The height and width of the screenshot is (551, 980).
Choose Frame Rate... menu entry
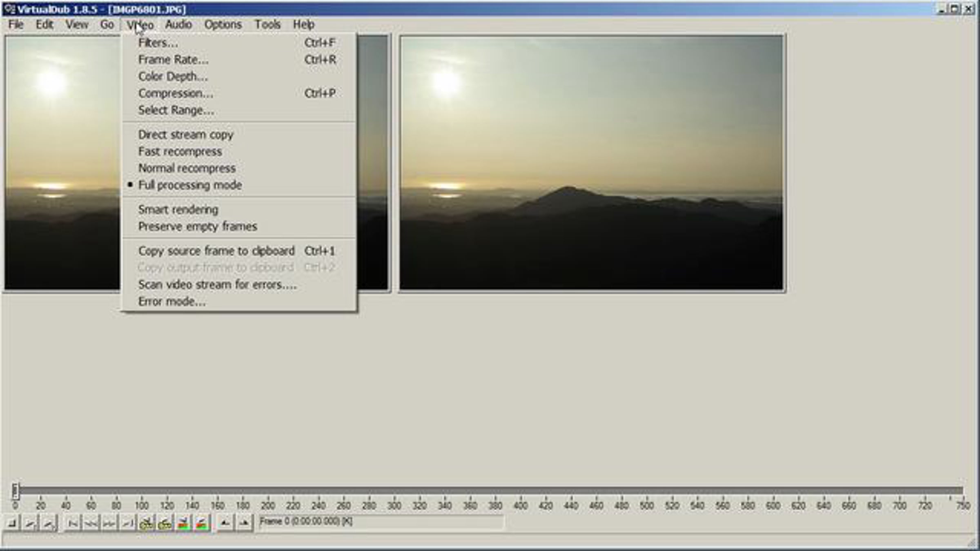coord(239,60)
